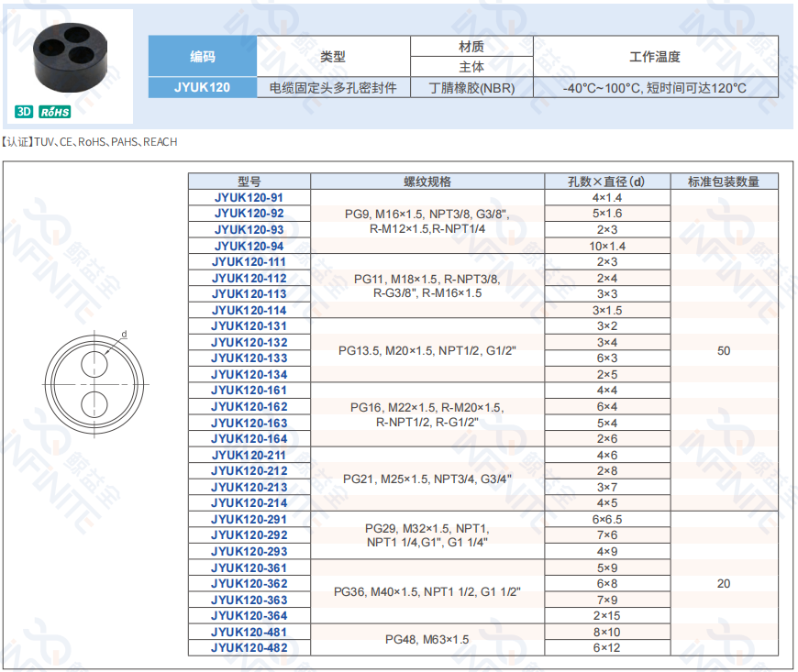Click the 编码 header cell

(203, 57)
